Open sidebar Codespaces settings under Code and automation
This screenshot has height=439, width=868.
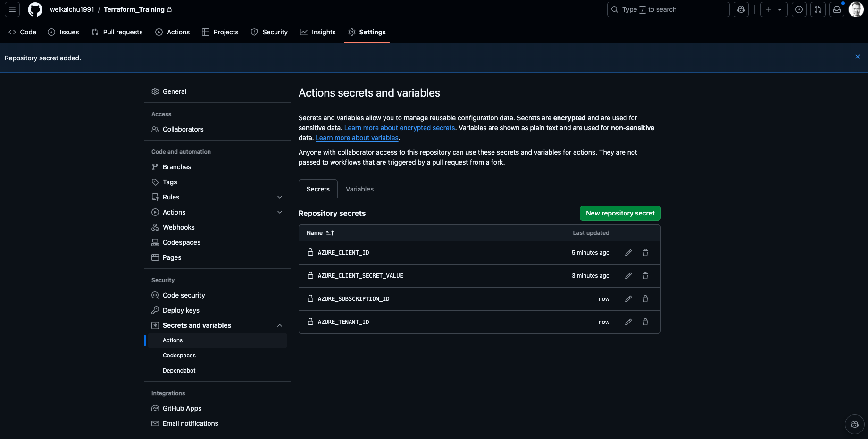click(217, 242)
